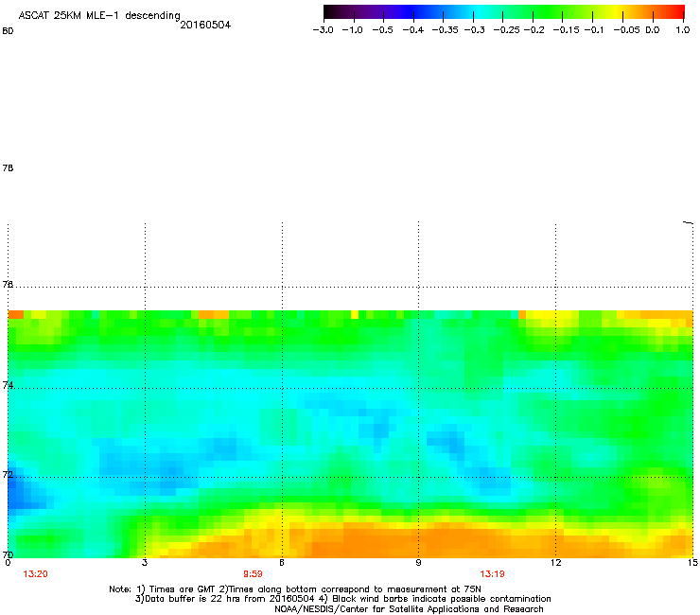The height and width of the screenshot is (615, 700).
Task: Click the longitude label 15
Action: (x=692, y=563)
